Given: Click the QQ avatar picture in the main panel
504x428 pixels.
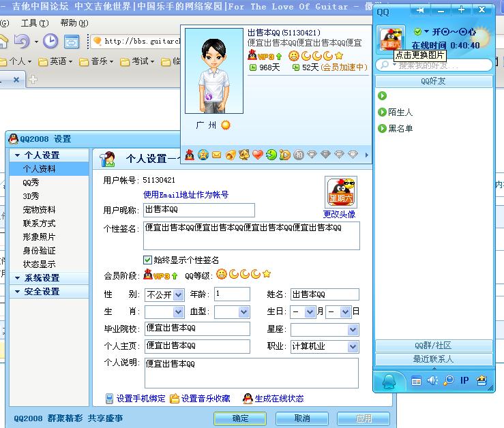Looking at the screenshot, I should [x=391, y=40].
